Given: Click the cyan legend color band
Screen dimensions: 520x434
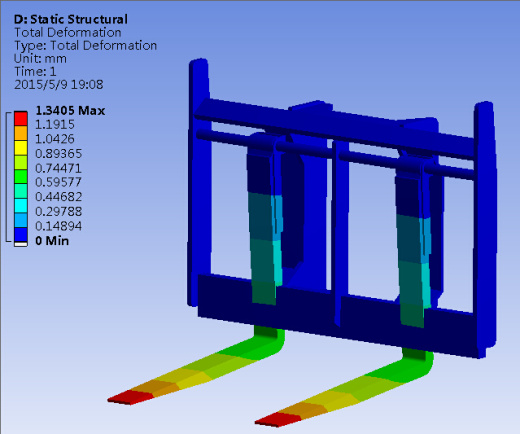Looking at the screenshot, I should [x=21, y=206].
